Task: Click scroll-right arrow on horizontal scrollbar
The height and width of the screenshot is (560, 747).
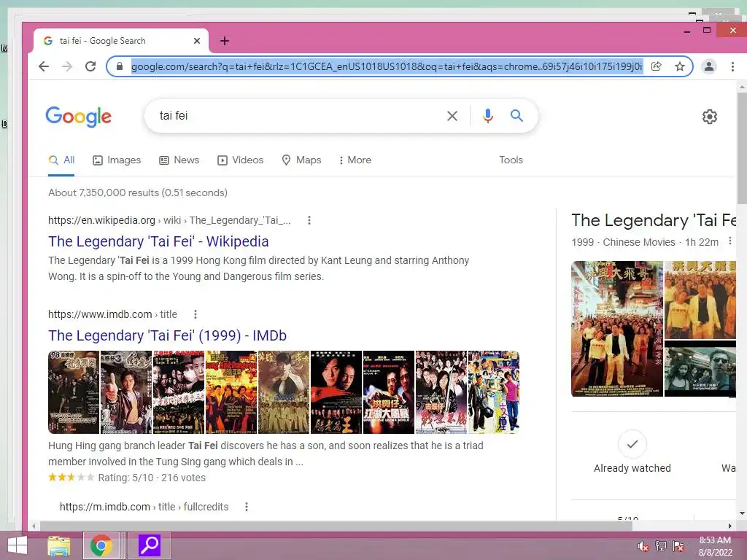Action: click(729, 526)
